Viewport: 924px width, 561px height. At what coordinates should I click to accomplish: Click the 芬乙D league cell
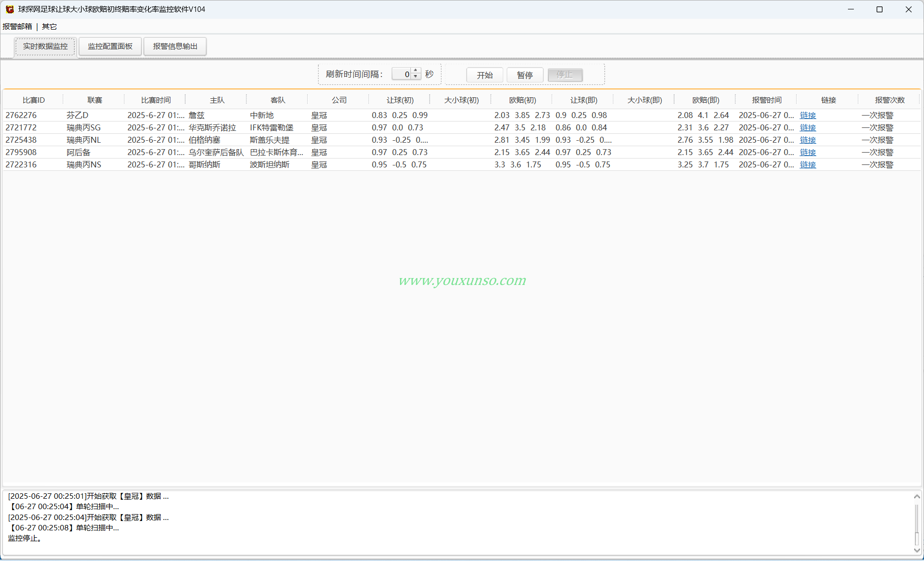(x=78, y=116)
